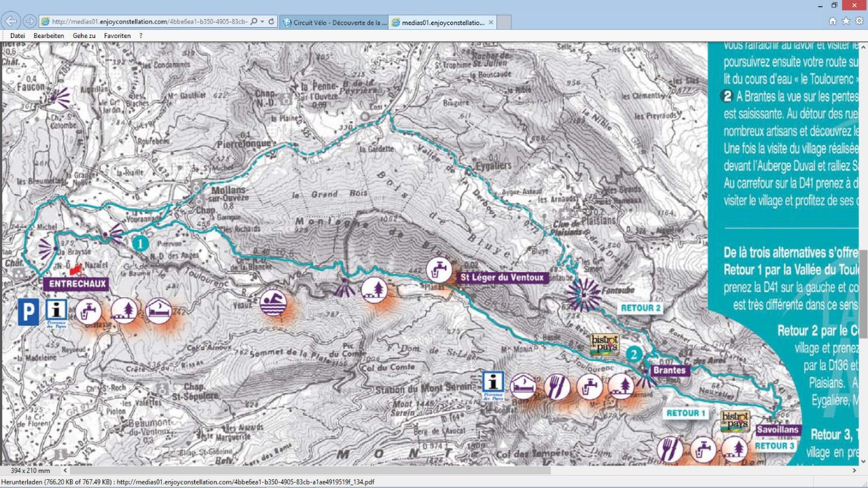This screenshot has height=488, width=868.
Task: Click the lodging bed icon below Entrechaux
Action: coord(158,311)
